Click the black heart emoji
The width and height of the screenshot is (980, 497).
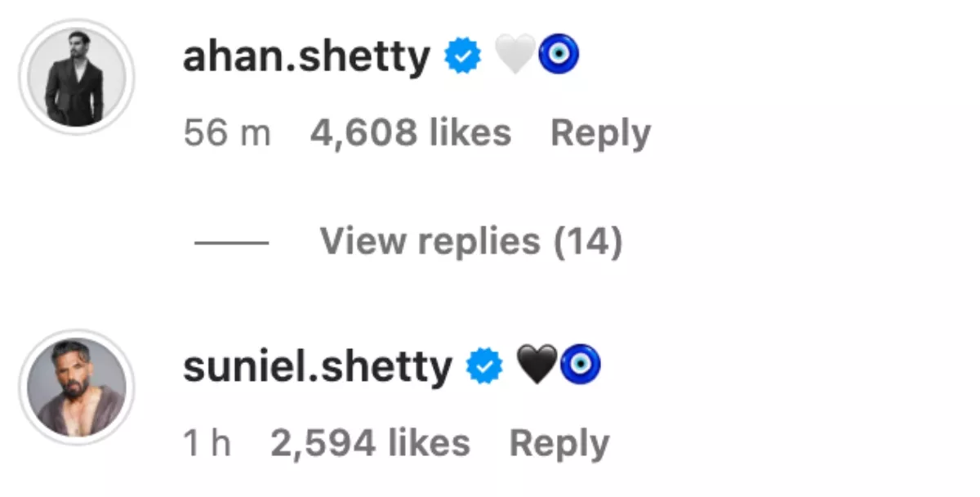(x=537, y=365)
